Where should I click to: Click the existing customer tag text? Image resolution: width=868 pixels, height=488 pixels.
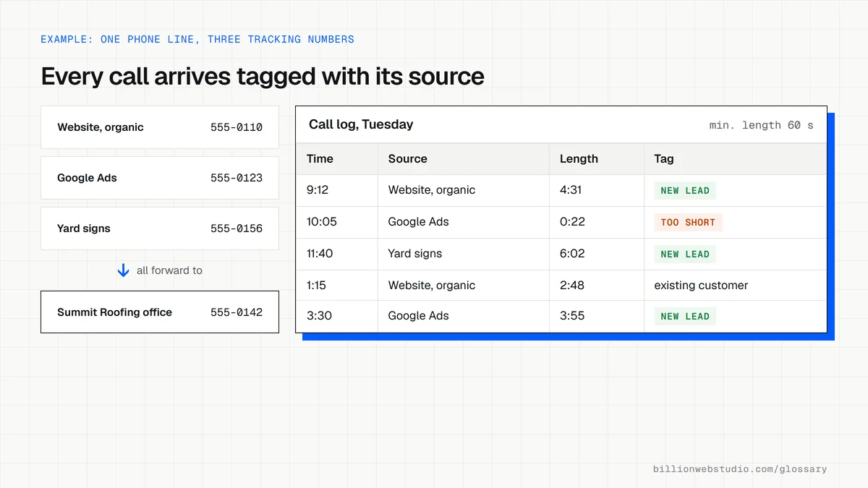(701, 286)
